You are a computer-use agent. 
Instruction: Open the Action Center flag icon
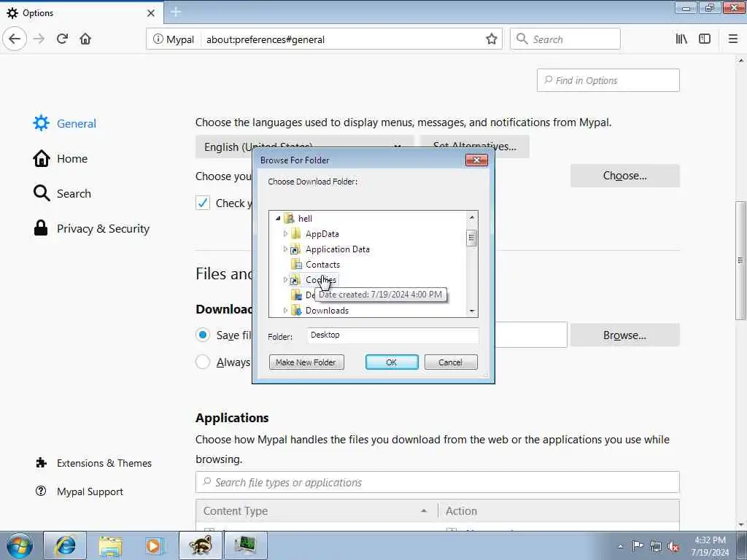coord(638,546)
